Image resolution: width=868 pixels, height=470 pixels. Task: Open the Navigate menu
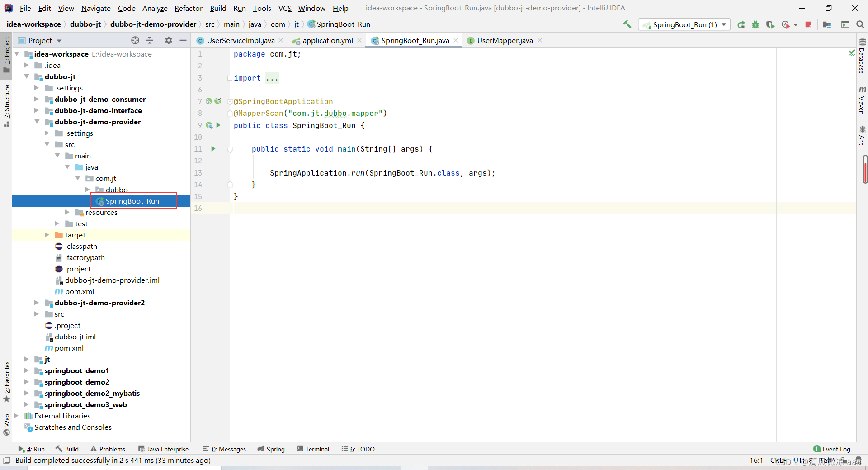click(96, 8)
